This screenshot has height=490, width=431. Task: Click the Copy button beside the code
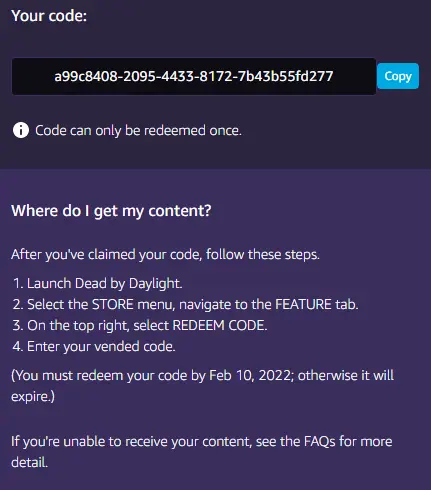[398, 76]
